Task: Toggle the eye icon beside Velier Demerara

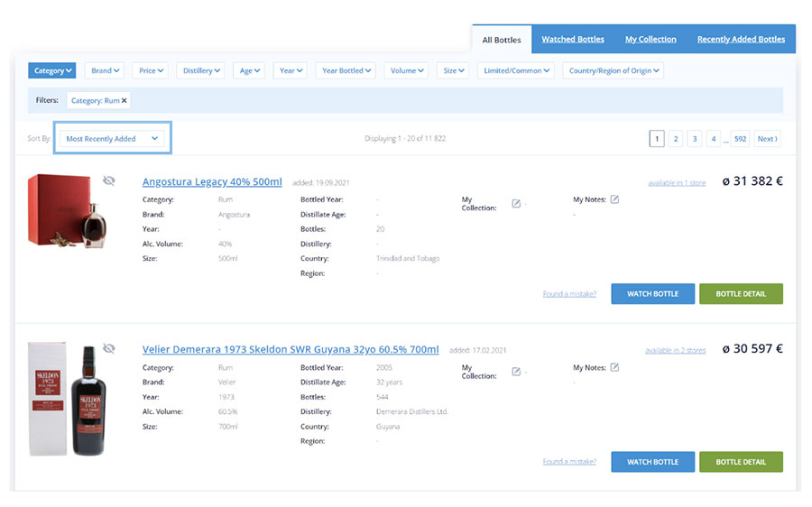Action: click(109, 348)
